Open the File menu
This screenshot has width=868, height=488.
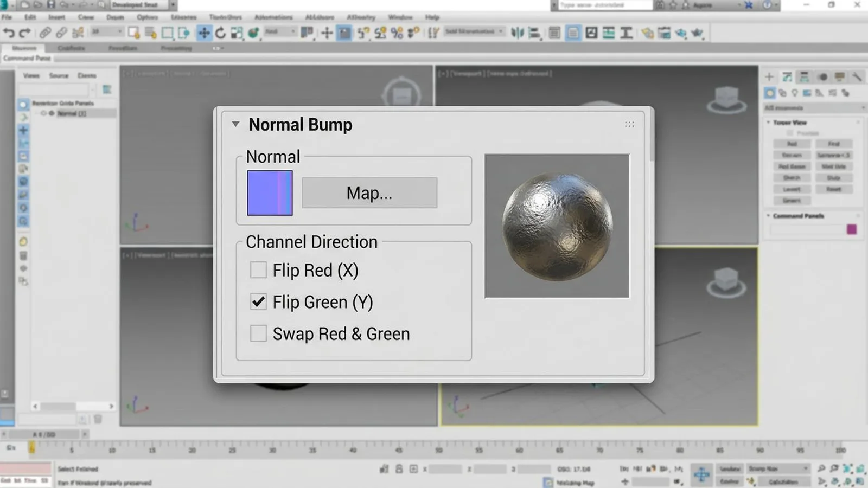(7, 17)
